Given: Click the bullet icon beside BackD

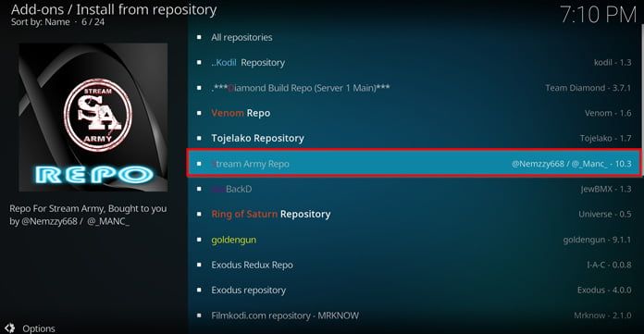Looking at the screenshot, I should click(x=199, y=189).
